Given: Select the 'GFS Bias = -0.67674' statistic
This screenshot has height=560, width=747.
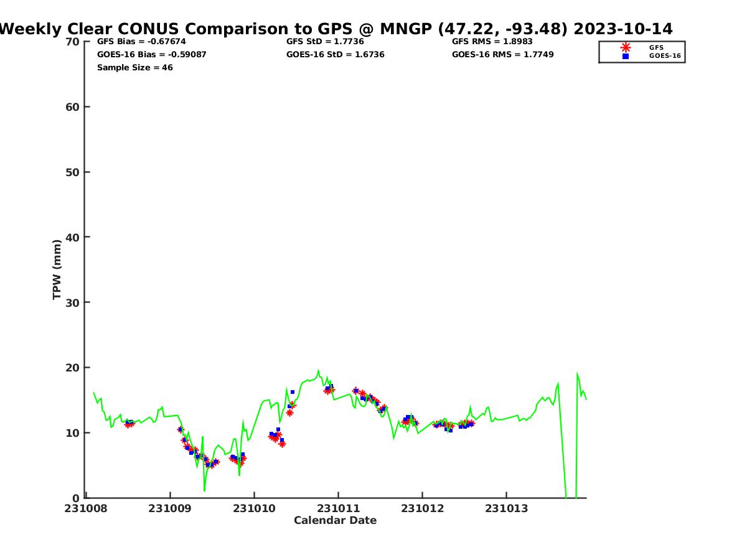Looking at the screenshot, I should [141, 42].
